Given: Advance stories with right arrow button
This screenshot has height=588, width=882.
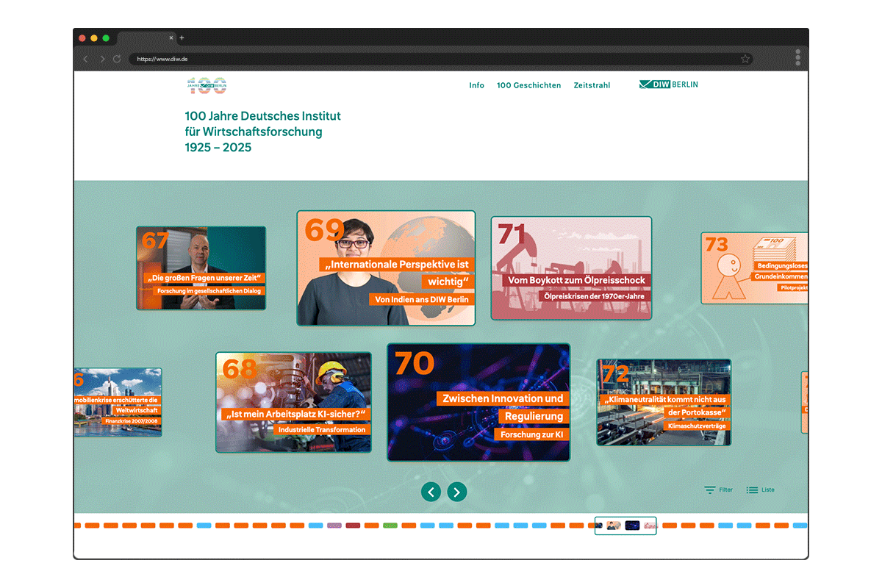Looking at the screenshot, I should coord(457,492).
